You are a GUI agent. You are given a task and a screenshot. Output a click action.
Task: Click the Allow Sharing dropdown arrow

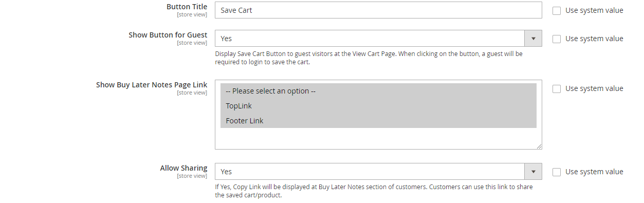click(533, 171)
